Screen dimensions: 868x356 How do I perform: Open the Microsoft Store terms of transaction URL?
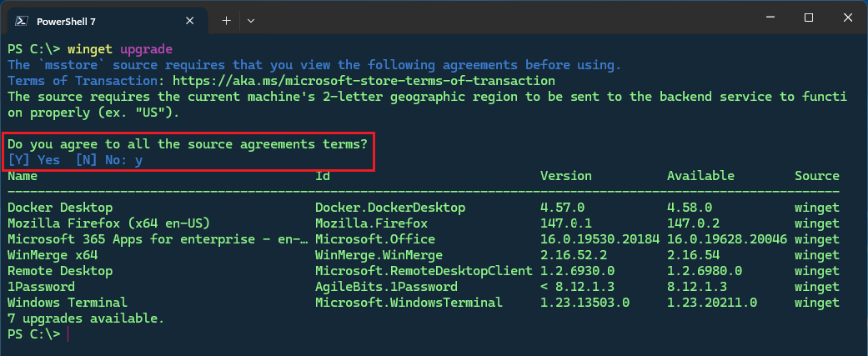(x=363, y=81)
